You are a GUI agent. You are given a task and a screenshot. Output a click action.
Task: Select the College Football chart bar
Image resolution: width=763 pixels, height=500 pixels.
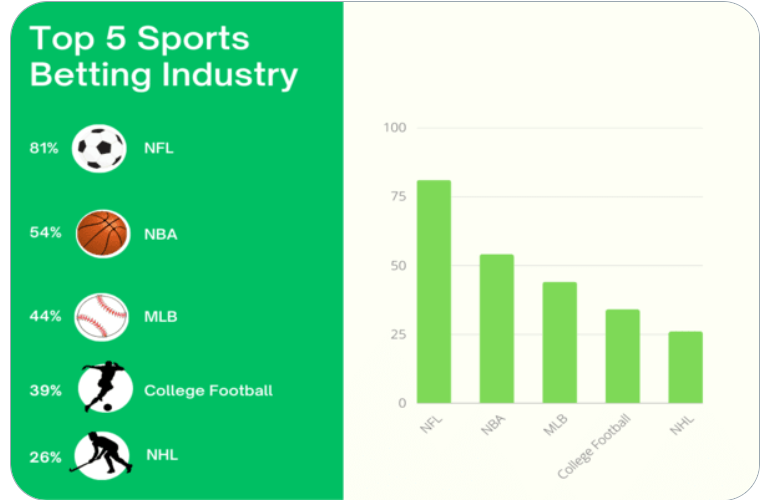tap(622, 356)
